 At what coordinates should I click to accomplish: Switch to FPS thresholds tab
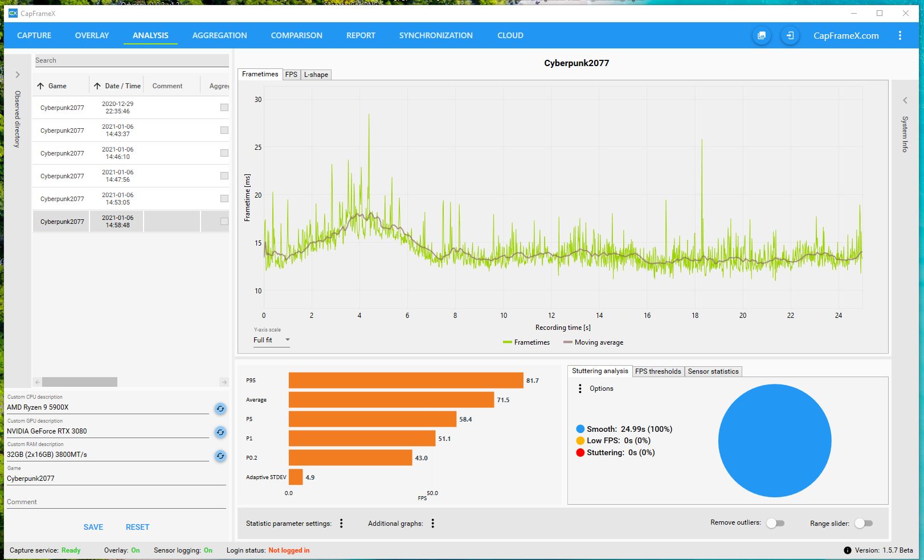coord(658,371)
